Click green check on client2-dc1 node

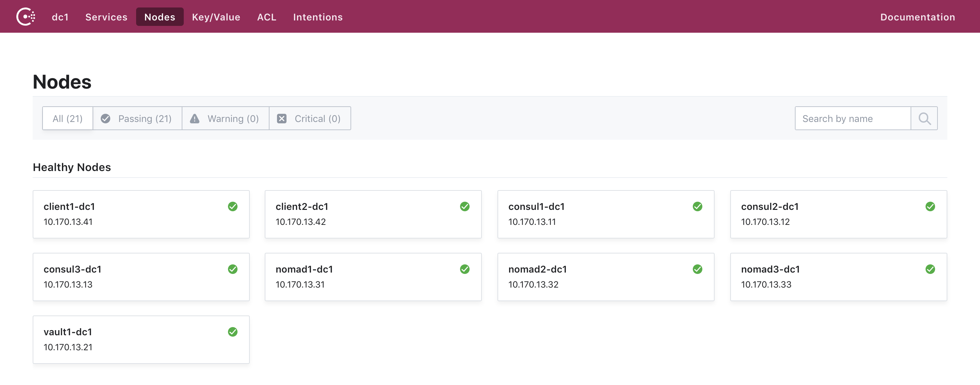pyautogui.click(x=464, y=206)
